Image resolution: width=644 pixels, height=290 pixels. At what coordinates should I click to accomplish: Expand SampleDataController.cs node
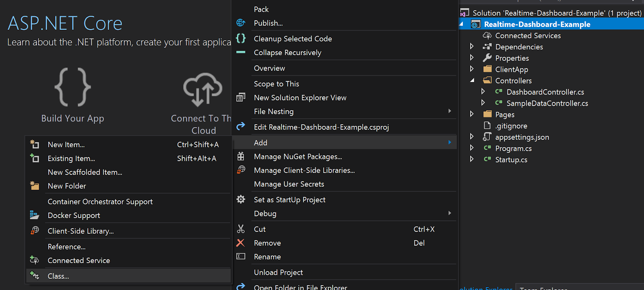483,103
